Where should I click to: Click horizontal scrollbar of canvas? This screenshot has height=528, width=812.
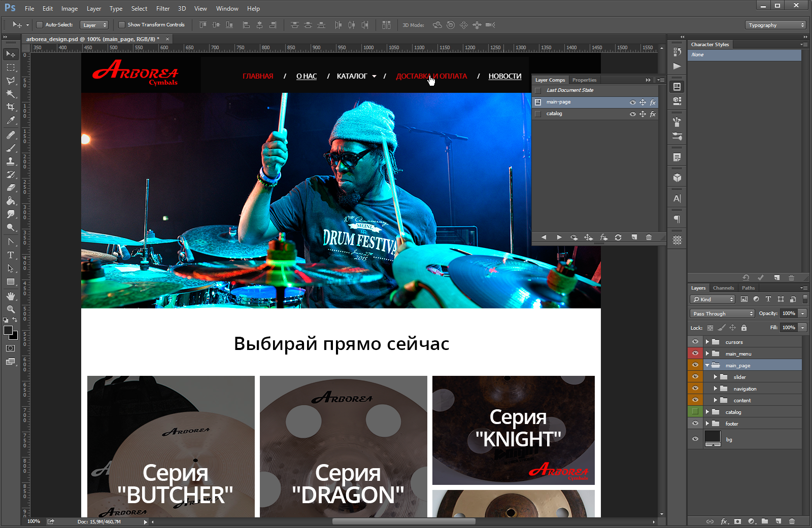[x=403, y=521]
